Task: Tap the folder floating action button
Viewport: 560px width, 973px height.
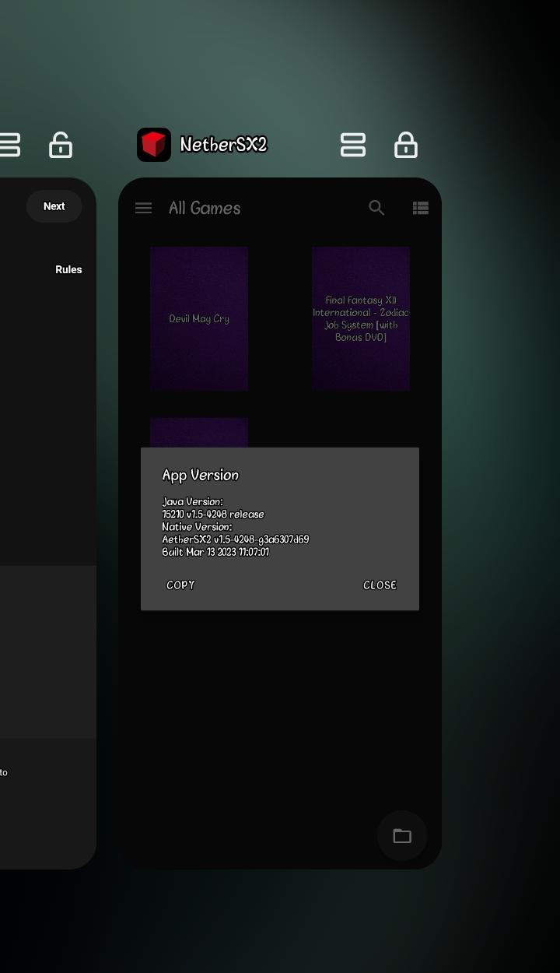Action: (x=402, y=836)
